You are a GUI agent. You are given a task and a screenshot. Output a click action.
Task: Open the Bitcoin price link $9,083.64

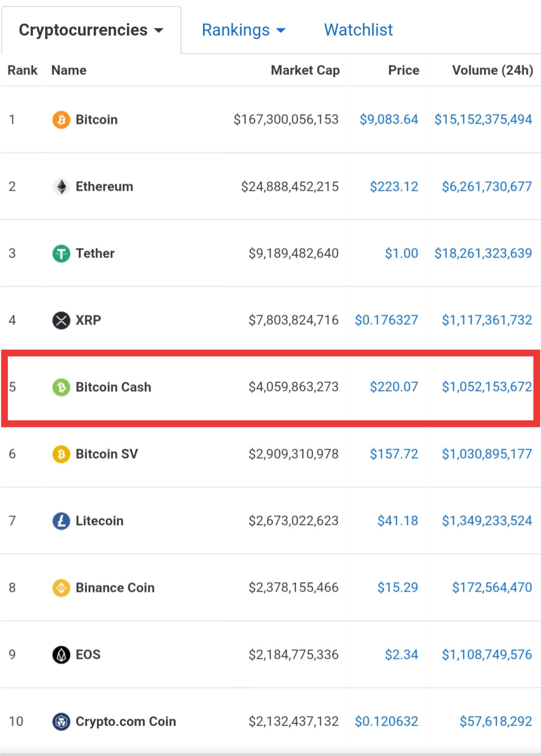click(x=389, y=119)
